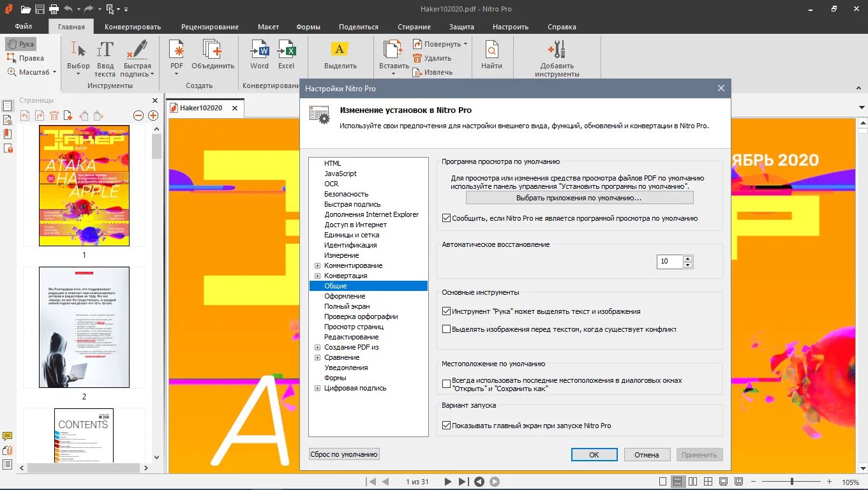Toggle default PDF viewer notification checkbox
Viewport: 868px width, 490px height.
tap(446, 218)
